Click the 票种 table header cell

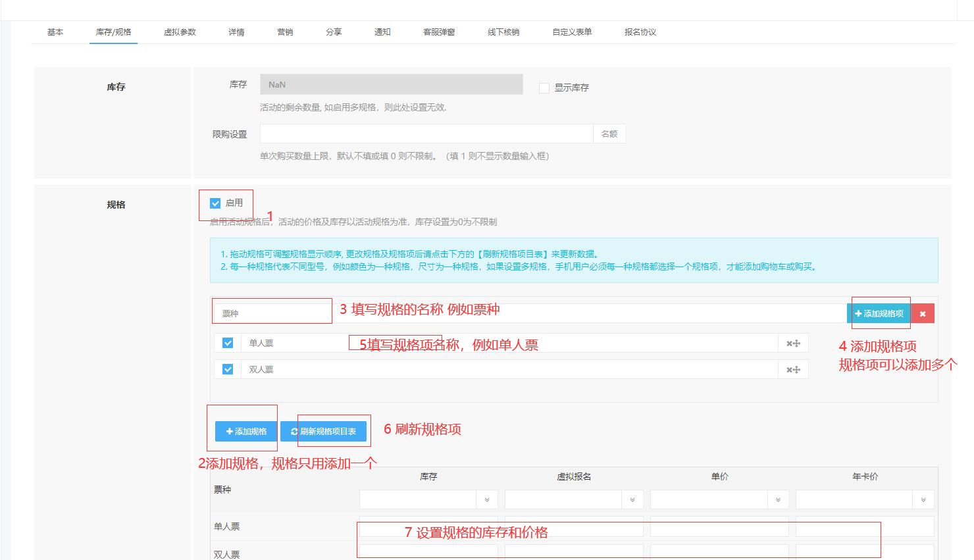point(222,490)
